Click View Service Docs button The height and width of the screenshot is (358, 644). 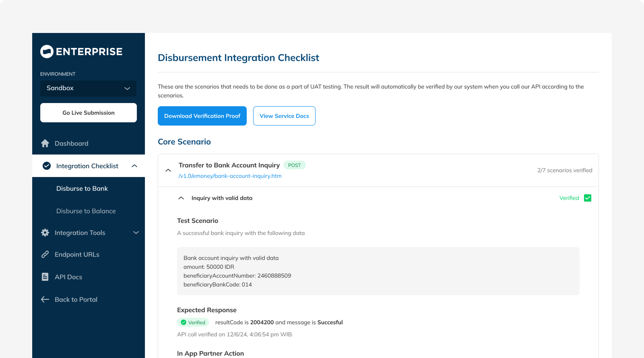[284, 116]
